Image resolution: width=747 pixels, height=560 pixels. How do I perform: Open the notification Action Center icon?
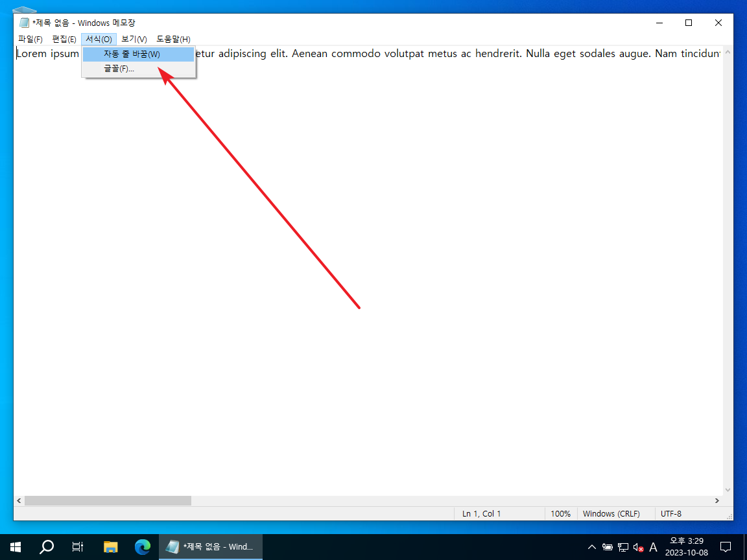coord(726,546)
